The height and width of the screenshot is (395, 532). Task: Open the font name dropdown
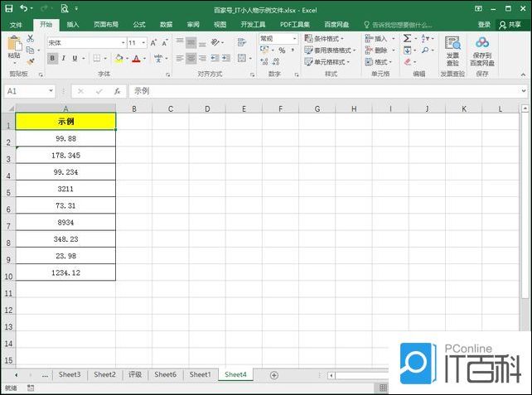pos(123,43)
